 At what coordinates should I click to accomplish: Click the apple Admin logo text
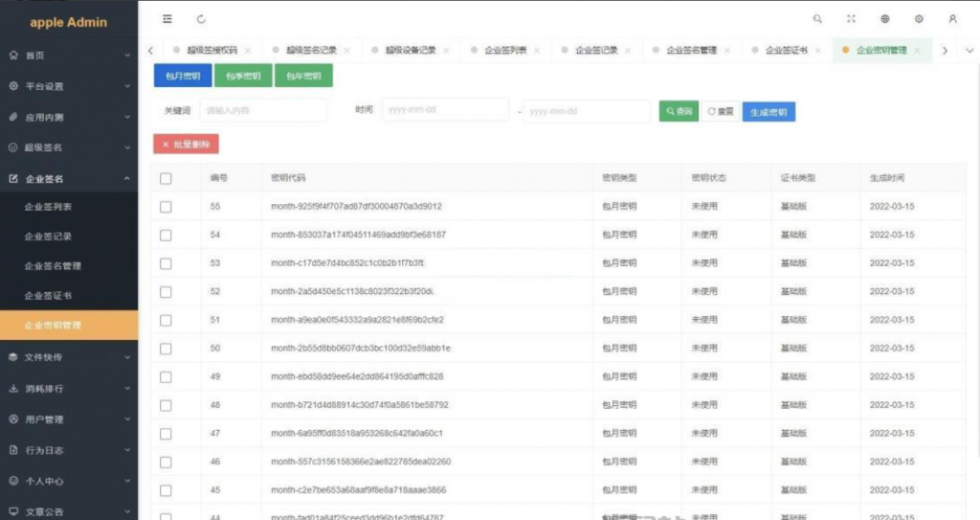pos(68,23)
